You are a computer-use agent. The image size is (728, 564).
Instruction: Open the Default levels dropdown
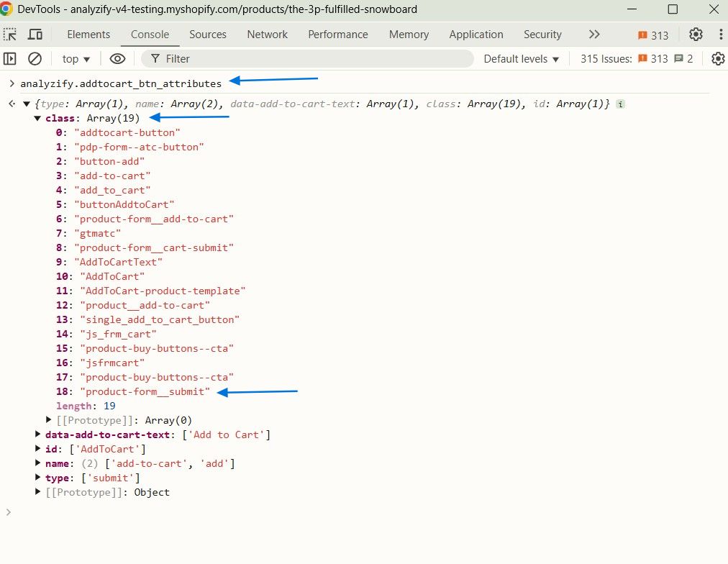pyautogui.click(x=521, y=59)
